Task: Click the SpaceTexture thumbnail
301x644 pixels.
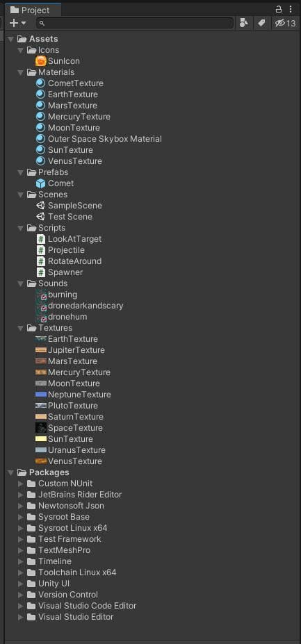Action: pyautogui.click(x=41, y=428)
